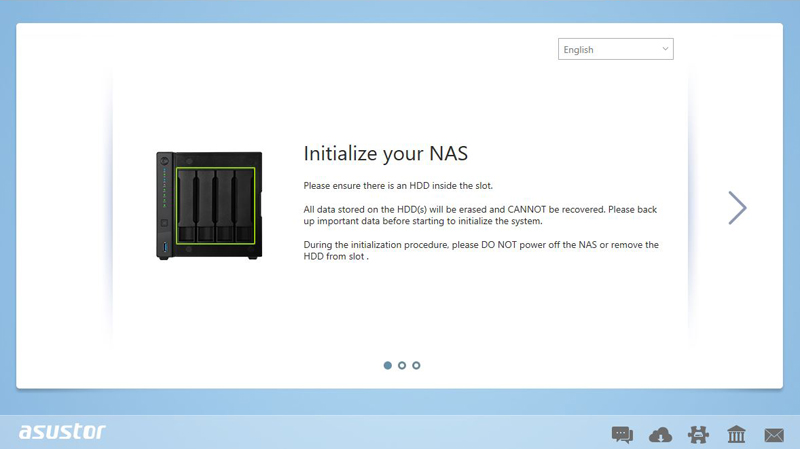Click text 'Please ensure there is an HDD inside'
The width and height of the screenshot is (800, 449).
tap(398, 186)
